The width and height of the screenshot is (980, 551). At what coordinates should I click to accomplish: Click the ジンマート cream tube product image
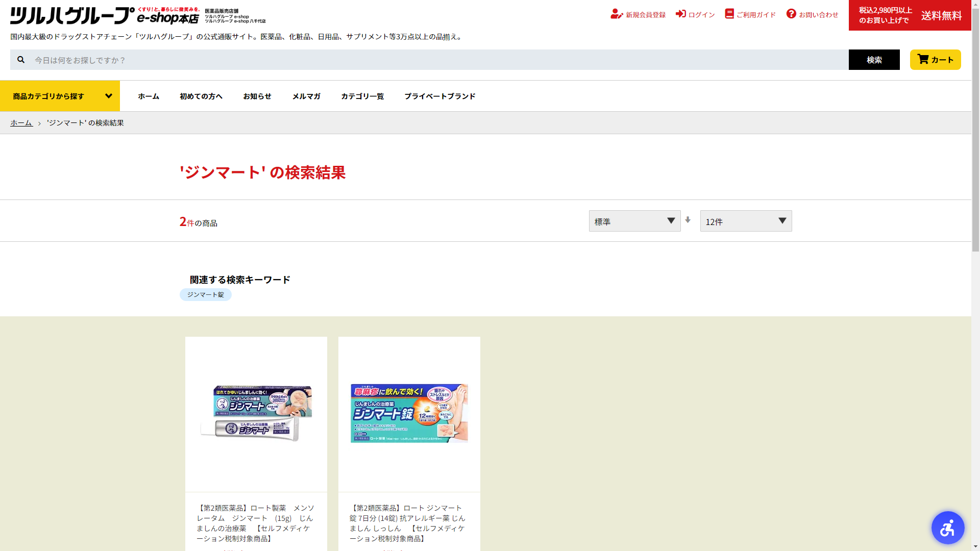(x=256, y=413)
